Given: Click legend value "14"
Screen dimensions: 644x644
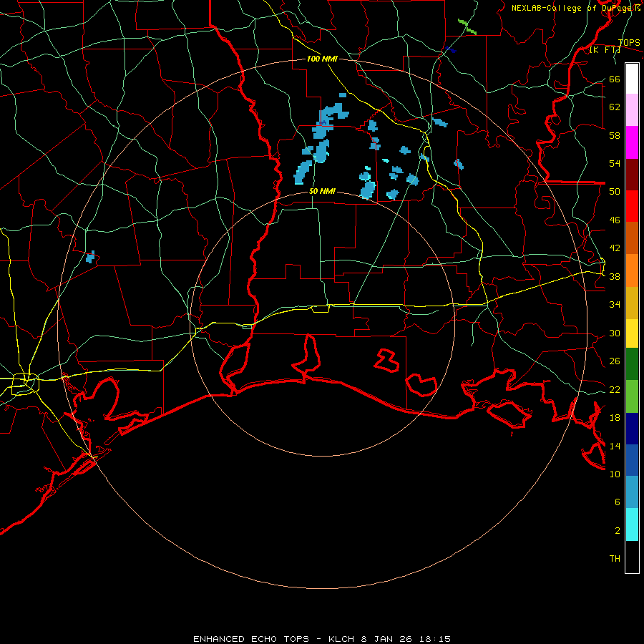Looking at the screenshot, I should click(615, 446).
